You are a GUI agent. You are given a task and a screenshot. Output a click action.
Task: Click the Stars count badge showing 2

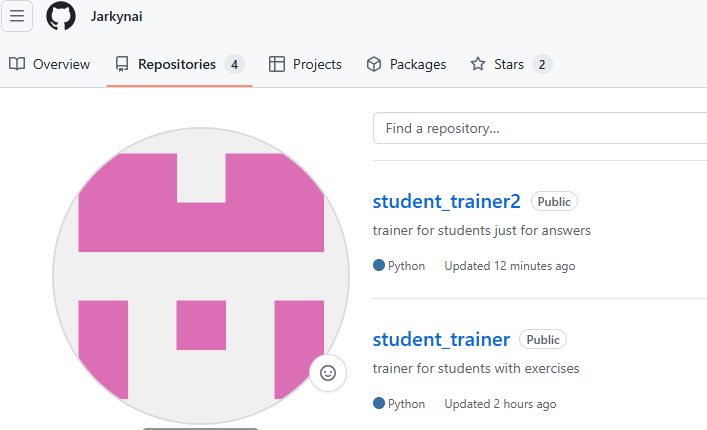pos(542,64)
